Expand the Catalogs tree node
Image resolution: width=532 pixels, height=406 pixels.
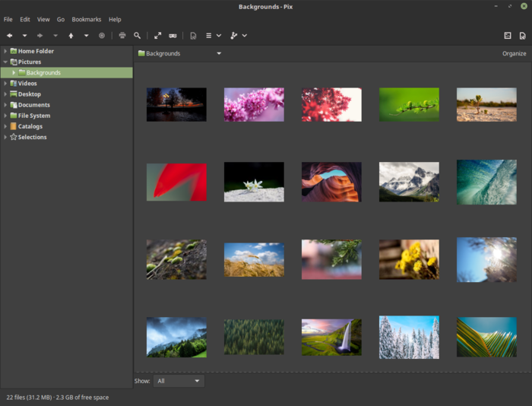pyautogui.click(x=5, y=126)
